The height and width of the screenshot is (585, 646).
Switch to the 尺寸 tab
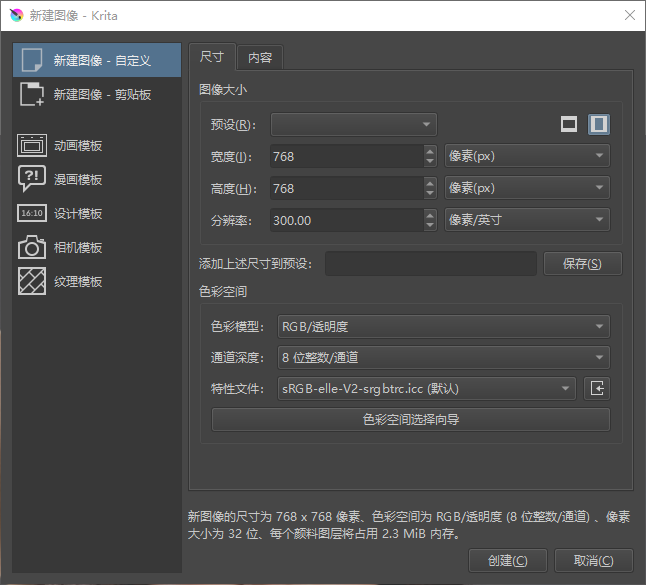[x=212, y=56]
